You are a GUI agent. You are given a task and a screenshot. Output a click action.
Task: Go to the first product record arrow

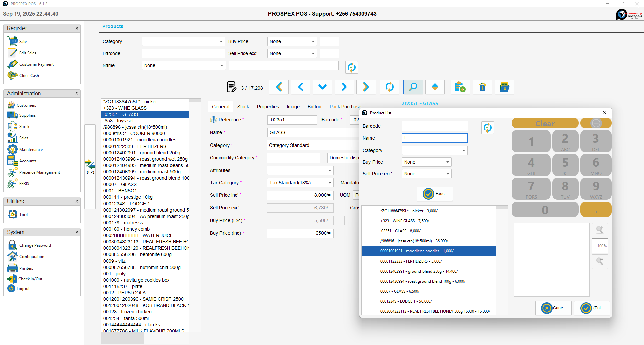[x=279, y=87]
